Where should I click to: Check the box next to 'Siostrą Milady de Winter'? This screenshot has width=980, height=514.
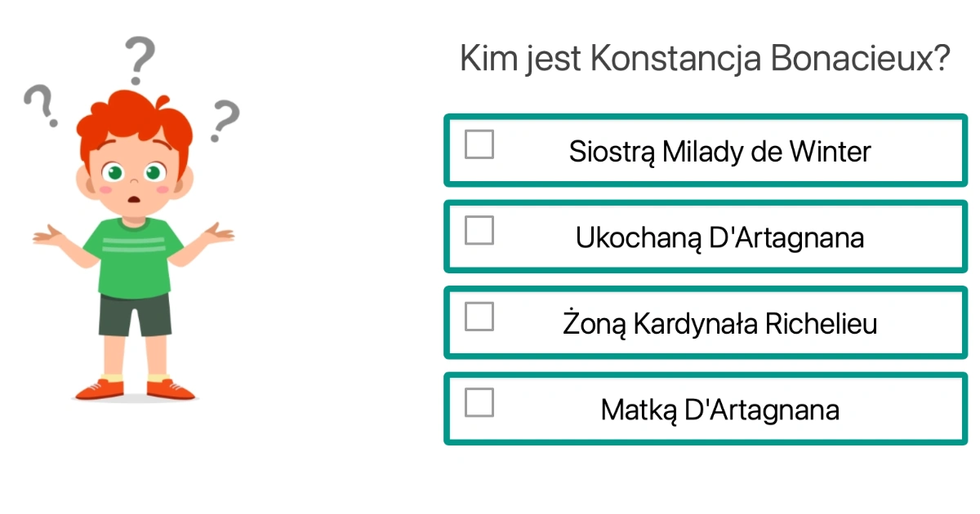(479, 144)
